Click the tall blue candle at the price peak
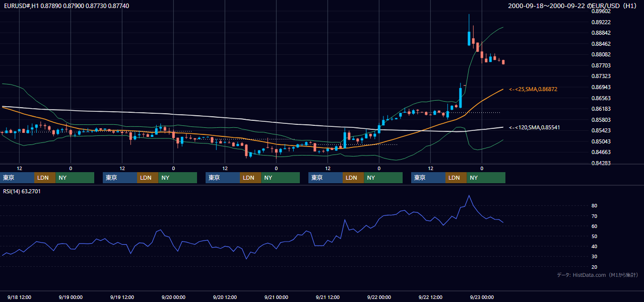This screenshot has height=302, width=644. click(469, 38)
